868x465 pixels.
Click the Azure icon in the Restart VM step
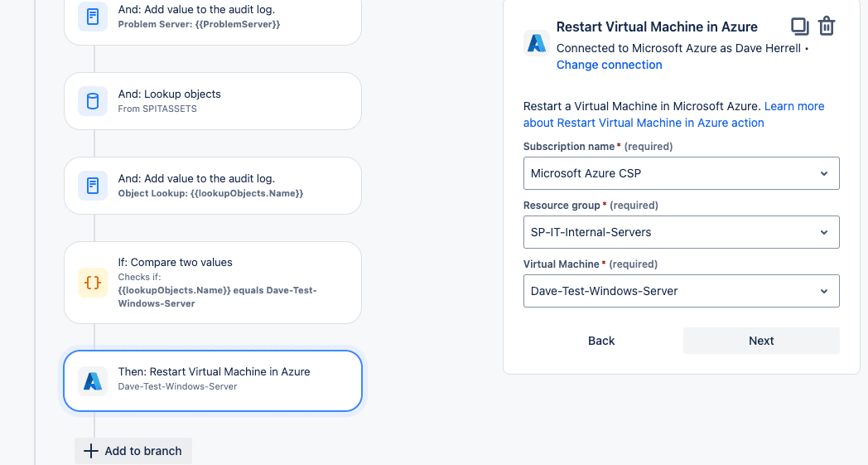pyautogui.click(x=93, y=380)
